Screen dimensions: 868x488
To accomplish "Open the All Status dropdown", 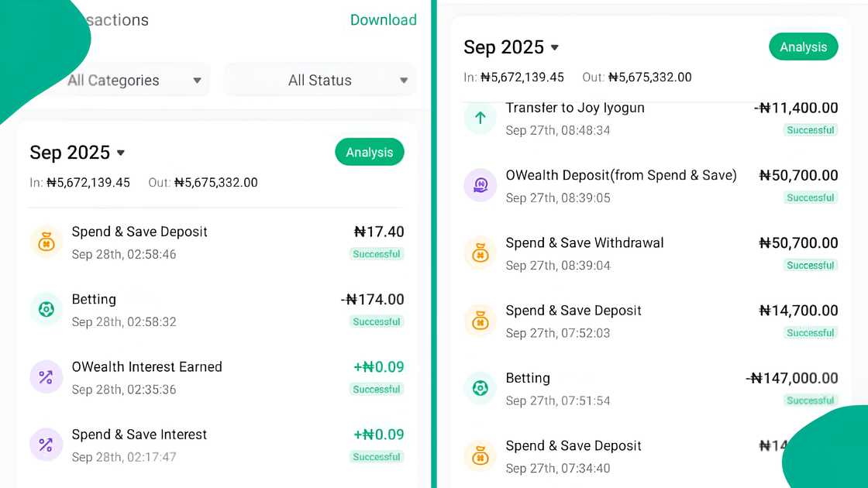I will pyautogui.click(x=320, y=80).
